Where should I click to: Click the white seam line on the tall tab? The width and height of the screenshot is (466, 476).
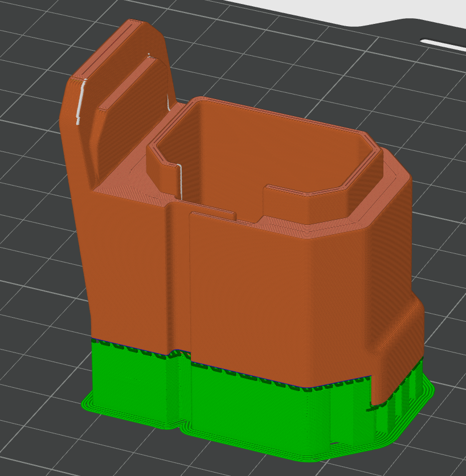pyautogui.click(x=81, y=101)
